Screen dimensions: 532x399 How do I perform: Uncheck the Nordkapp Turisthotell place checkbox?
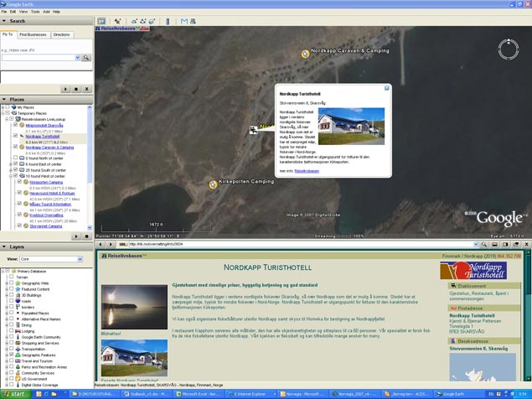point(15,136)
